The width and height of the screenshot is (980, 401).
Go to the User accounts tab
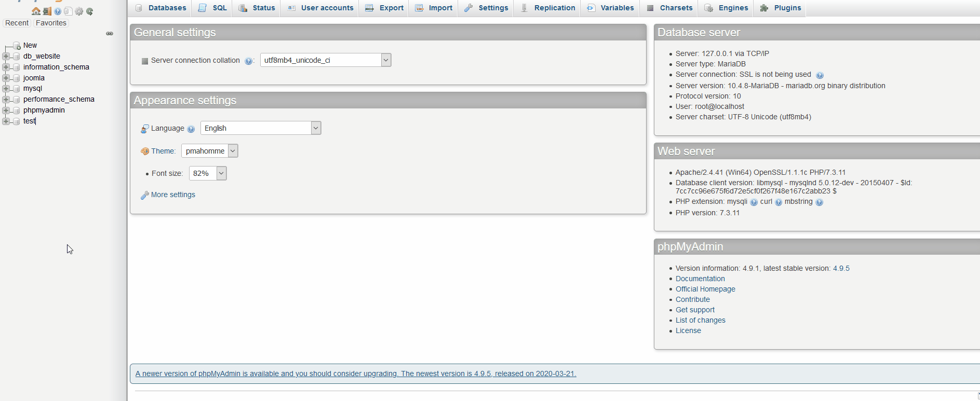pyautogui.click(x=320, y=8)
